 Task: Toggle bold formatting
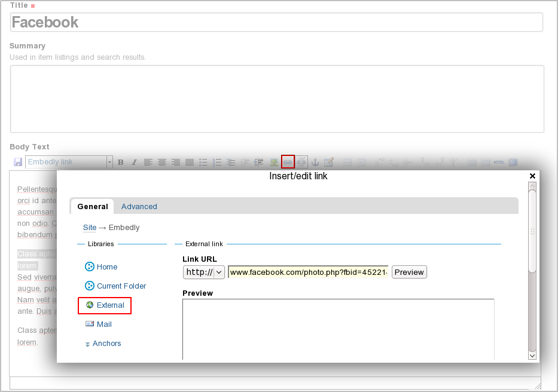(x=120, y=162)
